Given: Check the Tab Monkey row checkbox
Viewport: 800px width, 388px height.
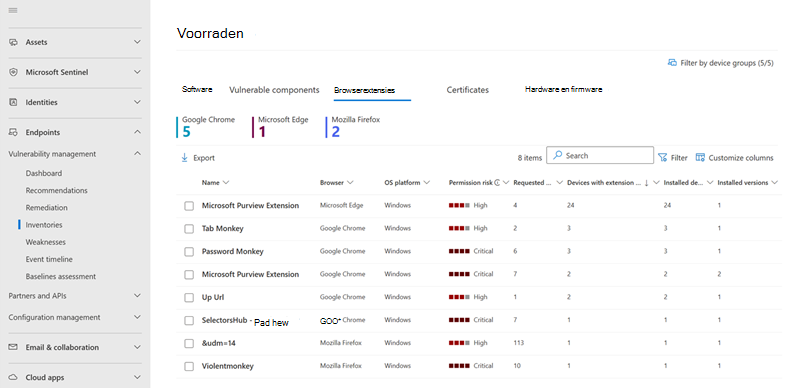Looking at the screenshot, I should coord(189,229).
